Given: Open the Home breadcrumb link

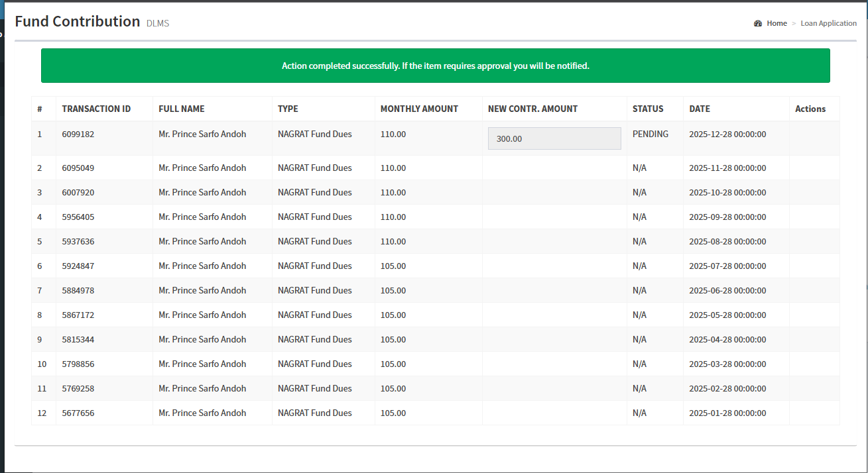Looking at the screenshot, I should [776, 23].
